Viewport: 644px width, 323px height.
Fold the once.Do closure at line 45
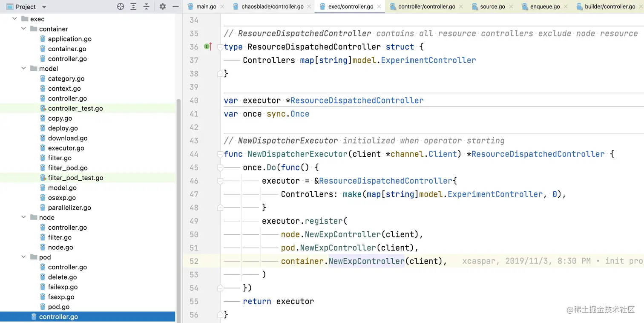(x=220, y=167)
